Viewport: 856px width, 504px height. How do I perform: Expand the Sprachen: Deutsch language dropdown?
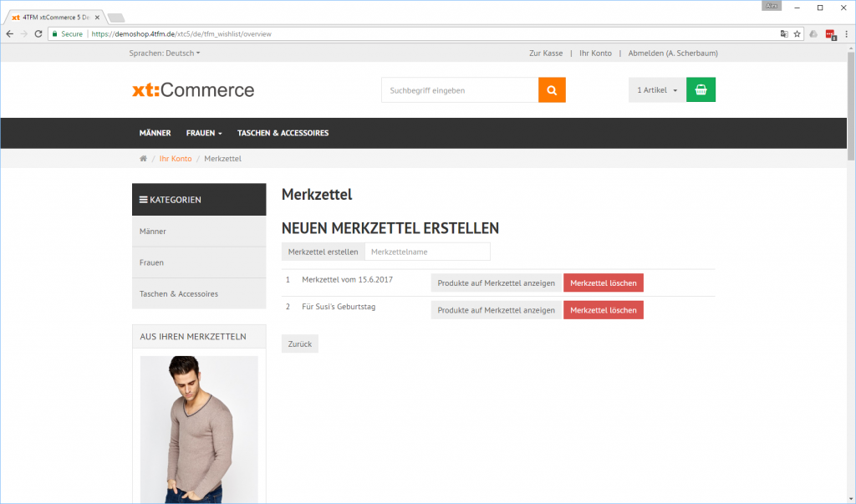[x=165, y=53]
